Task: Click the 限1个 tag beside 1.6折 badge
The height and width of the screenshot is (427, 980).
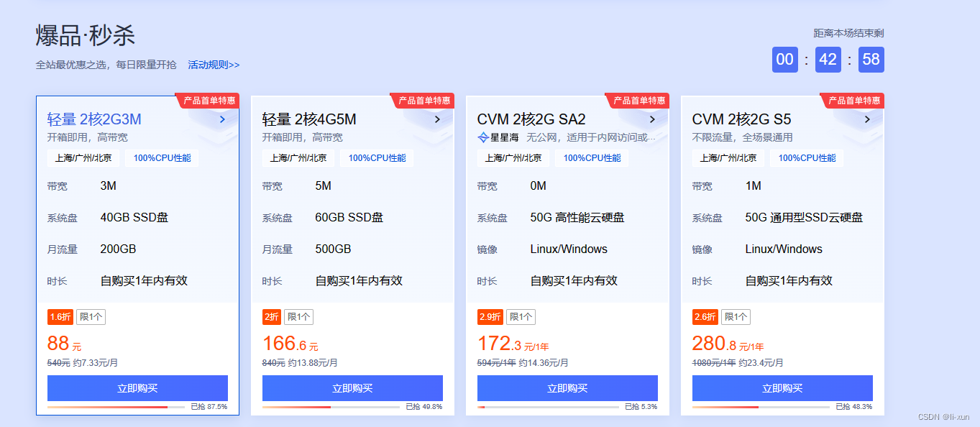Action: click(x=91, y=316)
